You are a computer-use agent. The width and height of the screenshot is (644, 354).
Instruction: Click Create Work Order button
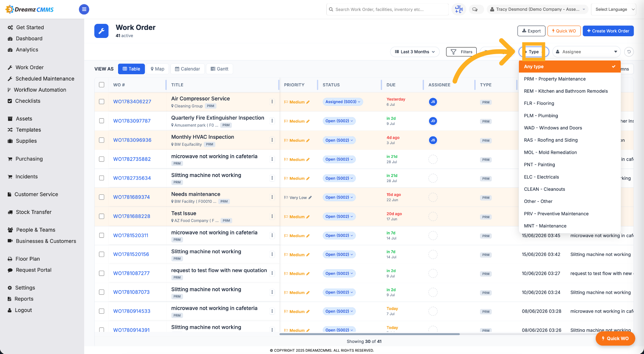click(608, 31)
